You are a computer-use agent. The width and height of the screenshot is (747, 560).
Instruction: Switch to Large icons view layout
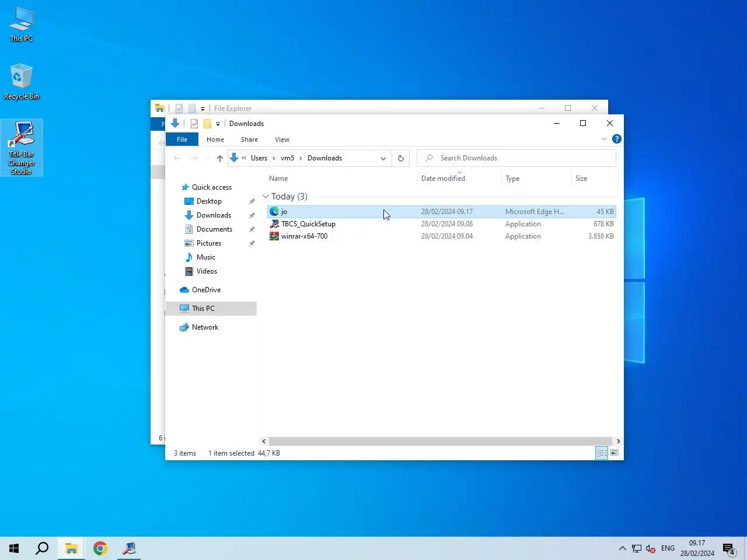point(615,453)
